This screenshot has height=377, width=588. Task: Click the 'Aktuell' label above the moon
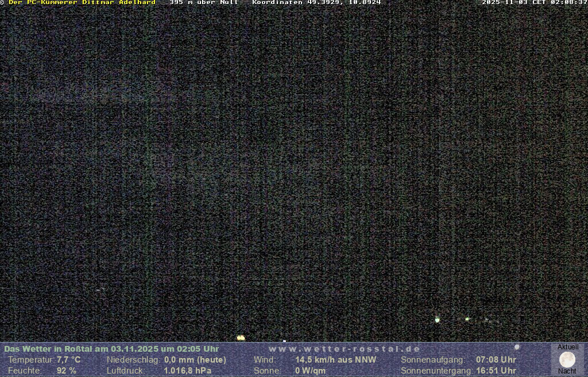click(x=568, y=347)
